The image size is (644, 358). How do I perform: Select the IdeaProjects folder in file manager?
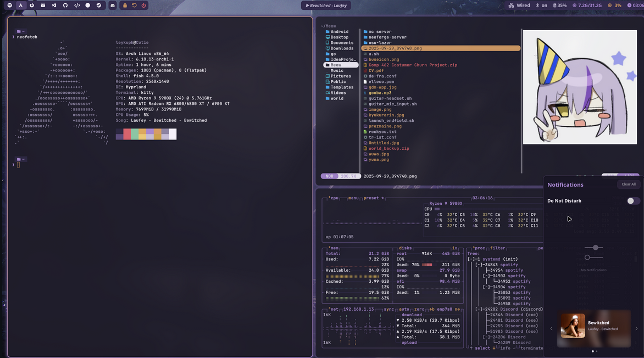click(341, 59)
